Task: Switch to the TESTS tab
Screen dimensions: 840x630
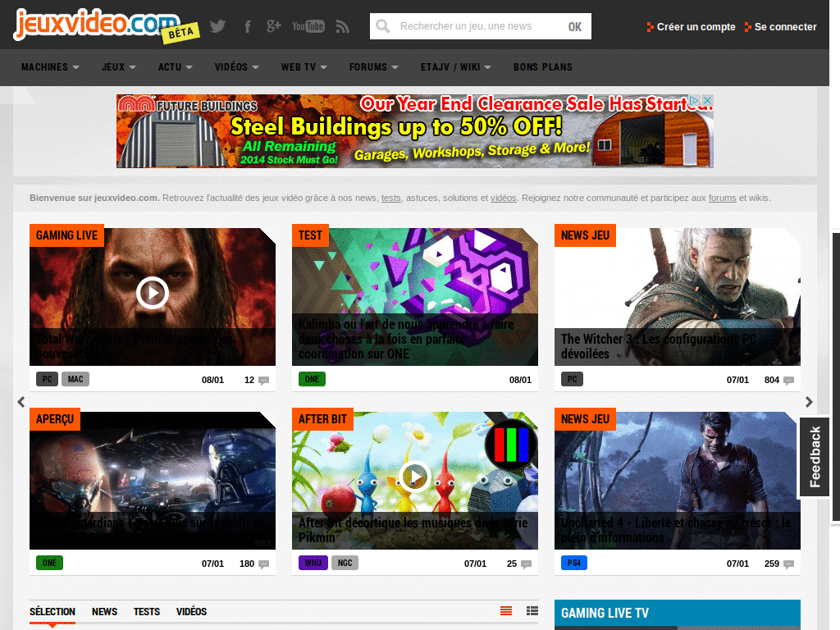Action: (146, 611)
